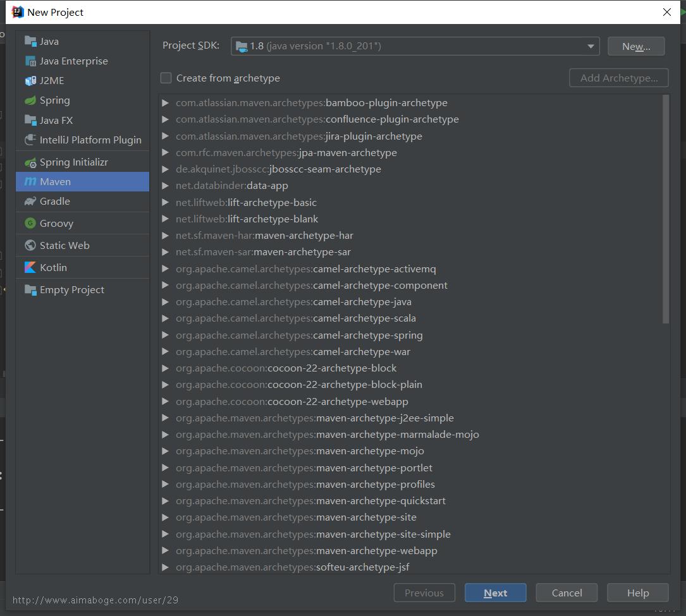This screenshot has height=616, width=686.
Task: Select camel-archetype-scala row text
Action: (x=296, y=318)
